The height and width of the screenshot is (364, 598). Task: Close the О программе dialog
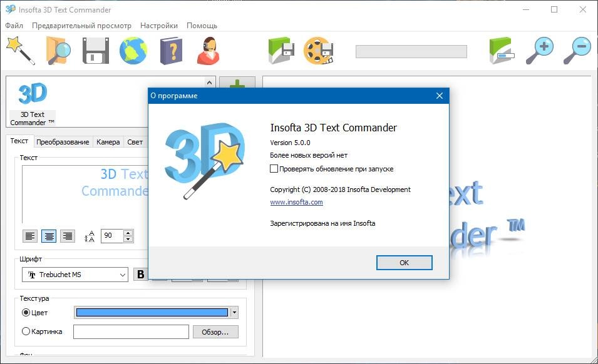(440, 96)
